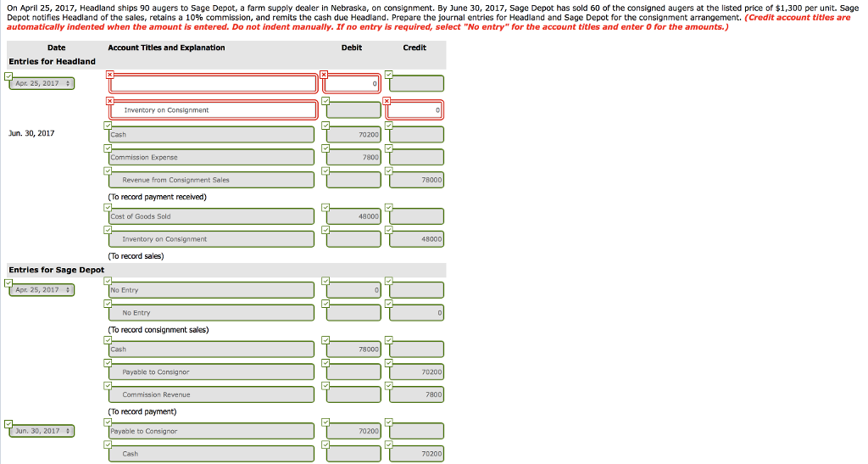Click the empty account title field for Headland April 25
Image resolution: width=868 pixels, height=464 pixels.
(x=213, y=84)
